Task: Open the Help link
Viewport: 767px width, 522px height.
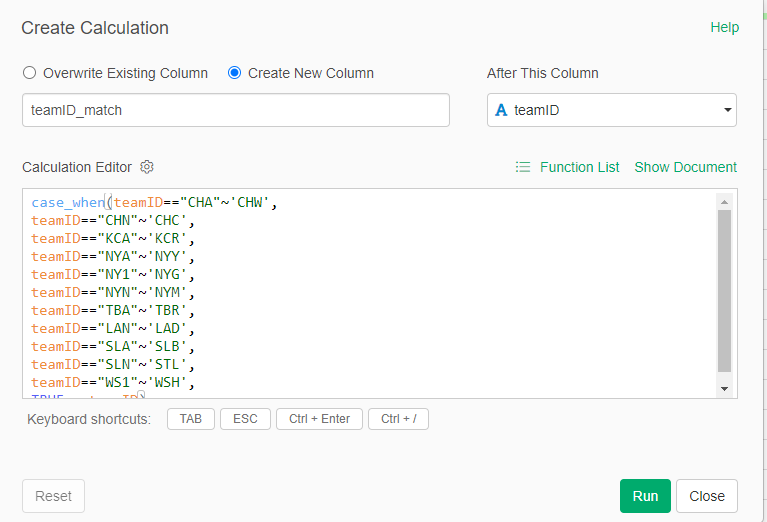Action: (x=724, y=27)
